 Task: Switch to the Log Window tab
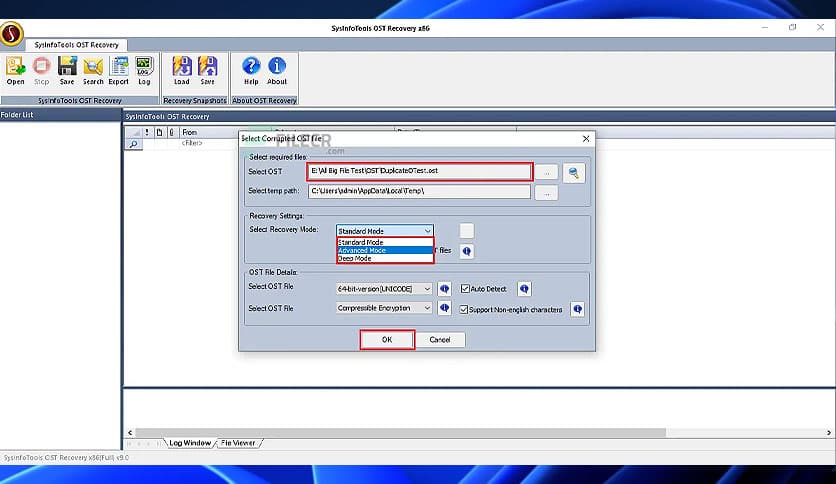point(190,443)
